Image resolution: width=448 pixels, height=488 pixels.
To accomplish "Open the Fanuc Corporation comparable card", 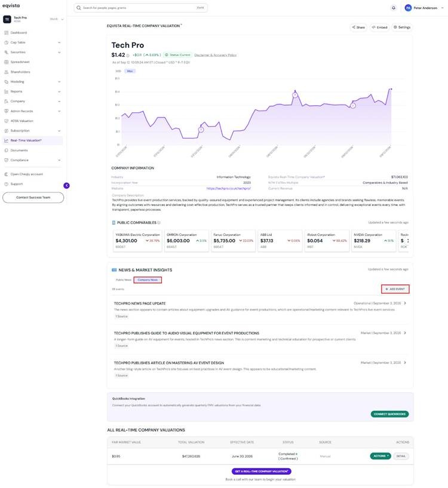I will pos(233,241).
